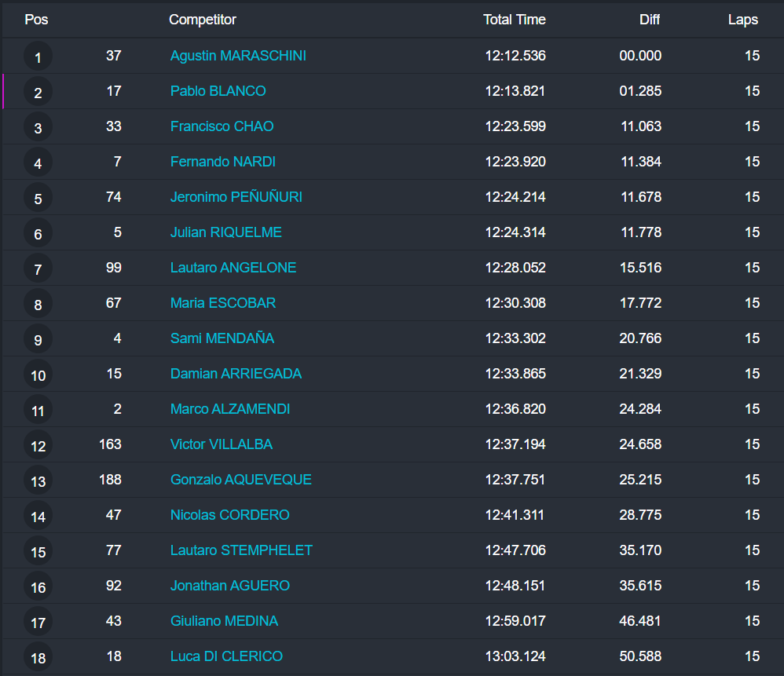Viewport: 784px width, 676px height.
Task: Sort by Pos column header
Action: tap(36, 20)
